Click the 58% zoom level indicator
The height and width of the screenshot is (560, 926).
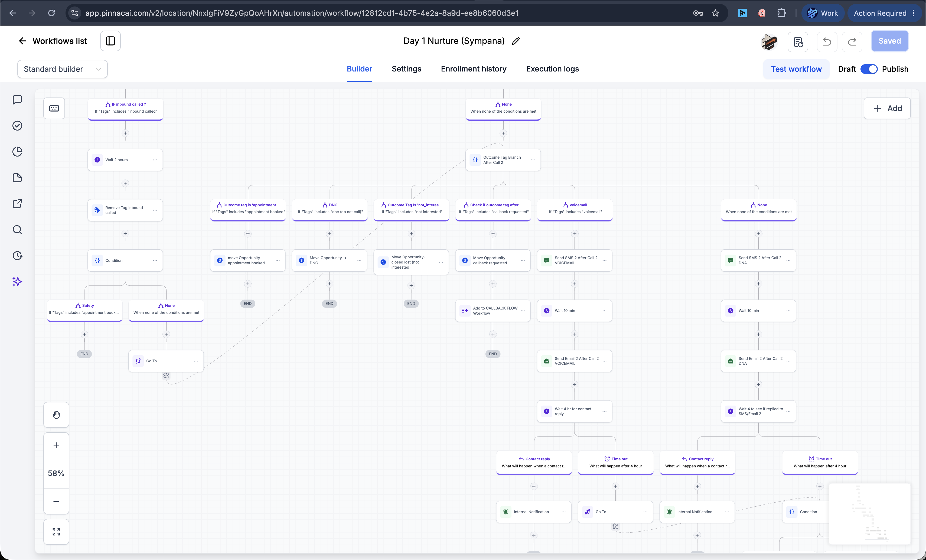pos(56,473)
